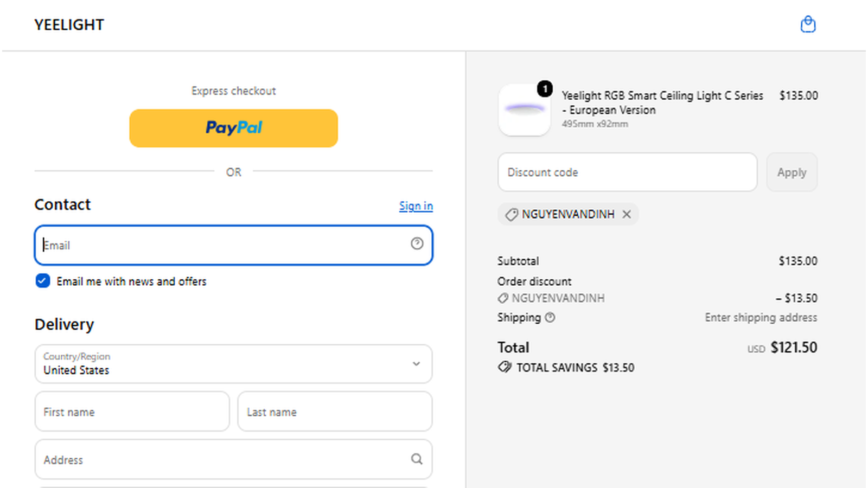This screenshot has width=868, height=488.
Task: Expand the Country/Region dropdown
Action: 233,364
